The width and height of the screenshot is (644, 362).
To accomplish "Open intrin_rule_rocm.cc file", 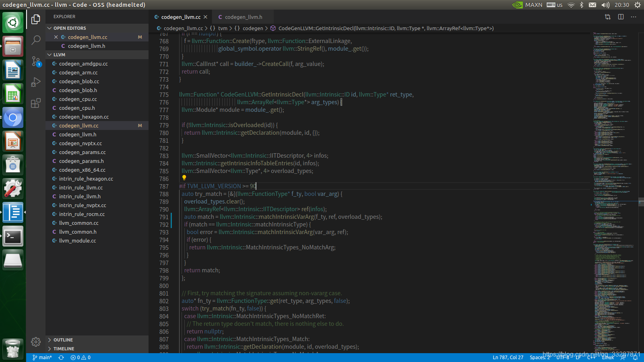I will tap(97, 214).
